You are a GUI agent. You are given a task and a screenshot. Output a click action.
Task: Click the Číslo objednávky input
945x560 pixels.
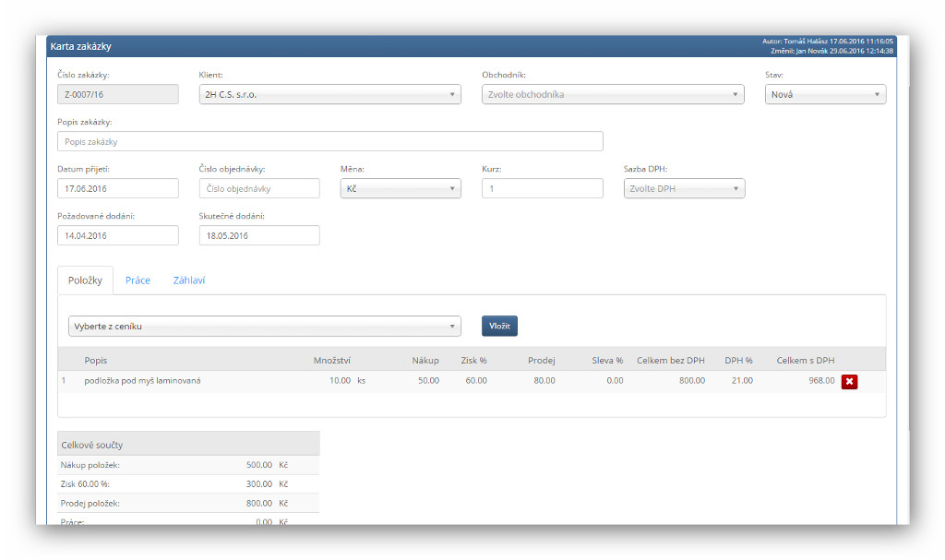click(x=259, y=188)
